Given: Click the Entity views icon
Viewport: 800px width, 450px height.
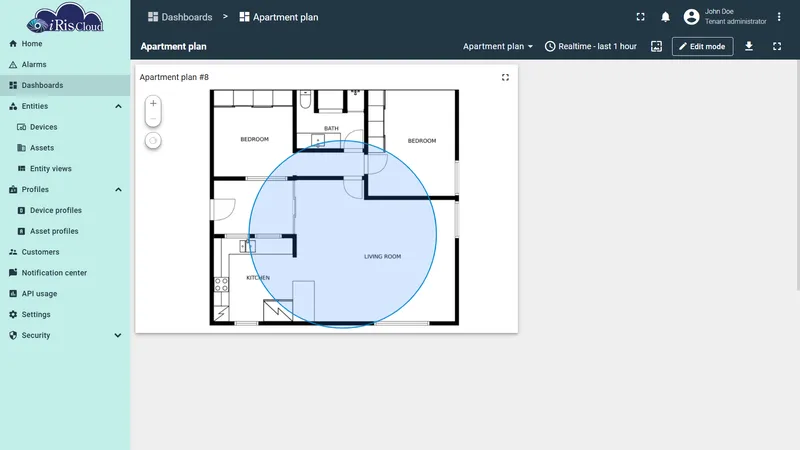Looking at the screenshot, I should 21,168.
